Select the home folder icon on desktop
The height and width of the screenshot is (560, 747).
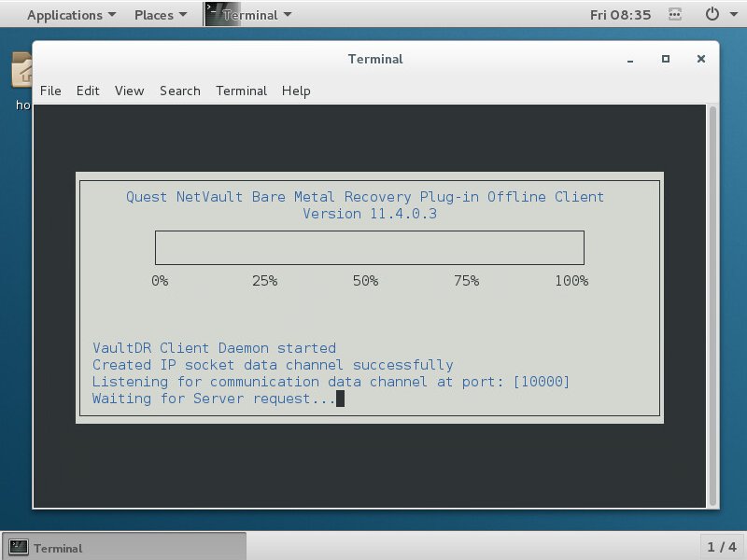[21, 71]
